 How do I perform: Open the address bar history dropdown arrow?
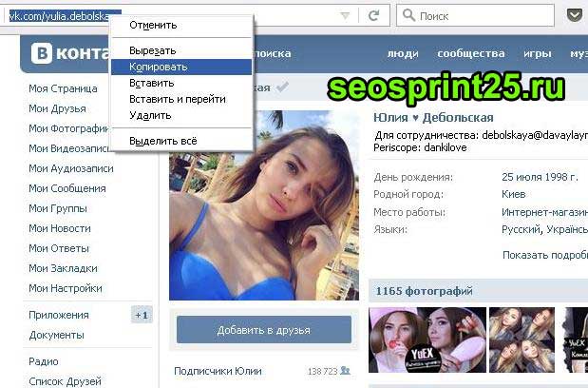[345, 16]
